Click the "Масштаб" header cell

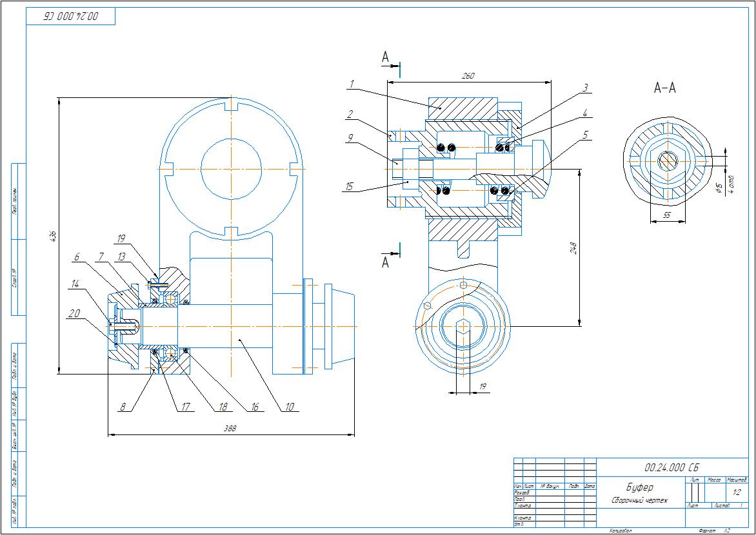tap(736, 480)
